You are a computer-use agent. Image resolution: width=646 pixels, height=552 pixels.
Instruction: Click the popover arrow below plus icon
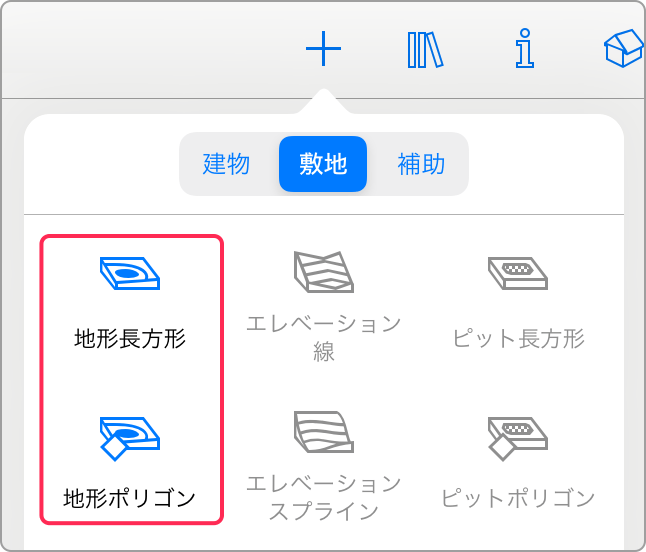coord(324,101)
